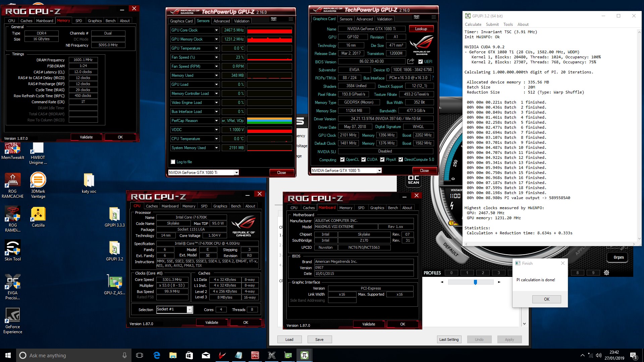The image size is (644, 362).
Task: Share BIOS version export icon
Action: click(411, 61)
